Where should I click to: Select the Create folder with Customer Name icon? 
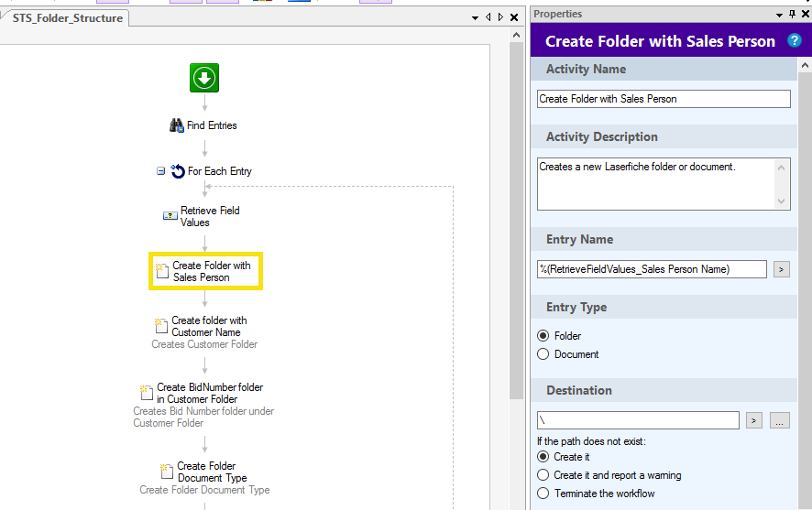(x=161, y=326)
